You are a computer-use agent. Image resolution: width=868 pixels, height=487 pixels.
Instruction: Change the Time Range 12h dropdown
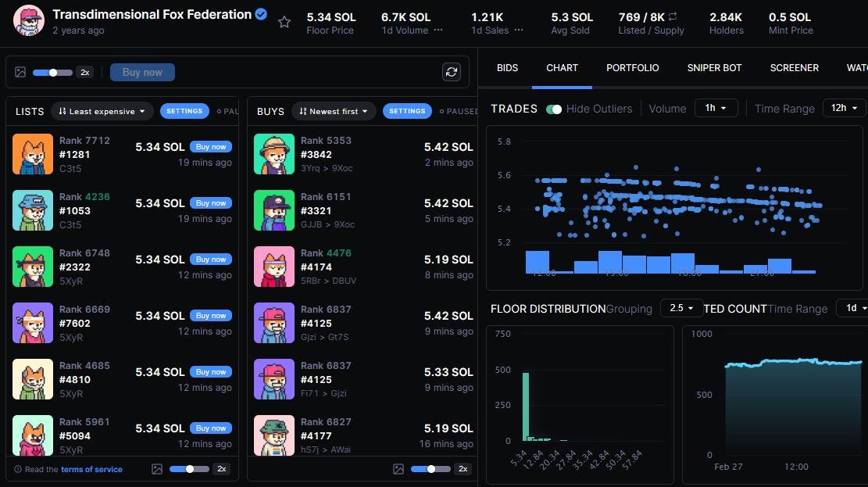[x=844, y=108]
